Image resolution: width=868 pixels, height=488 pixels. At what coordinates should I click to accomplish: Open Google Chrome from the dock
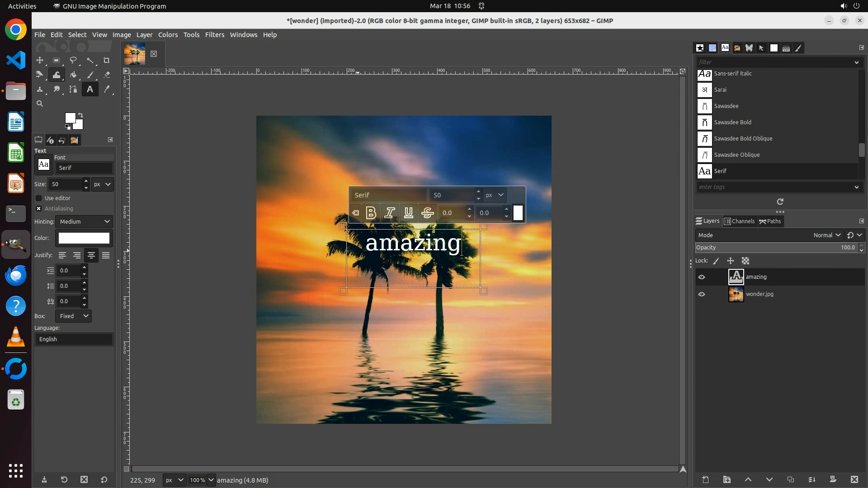(x=16, y=30)
